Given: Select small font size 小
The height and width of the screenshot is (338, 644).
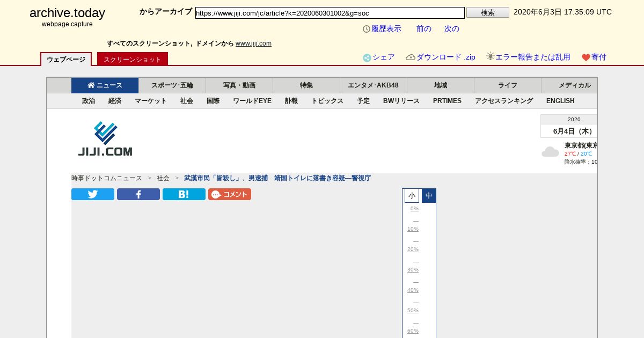Looking at the screenshot, I should tap(412, 196).
